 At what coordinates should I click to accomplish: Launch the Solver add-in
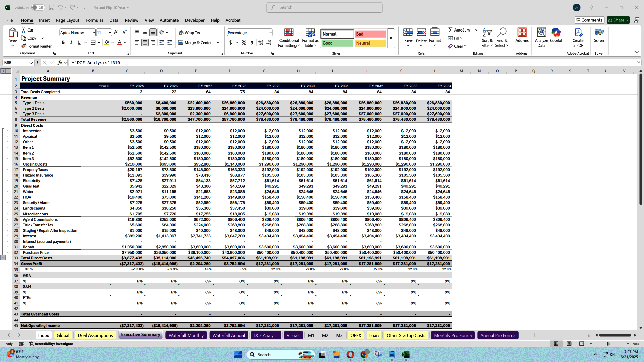[x=599, y=35]
